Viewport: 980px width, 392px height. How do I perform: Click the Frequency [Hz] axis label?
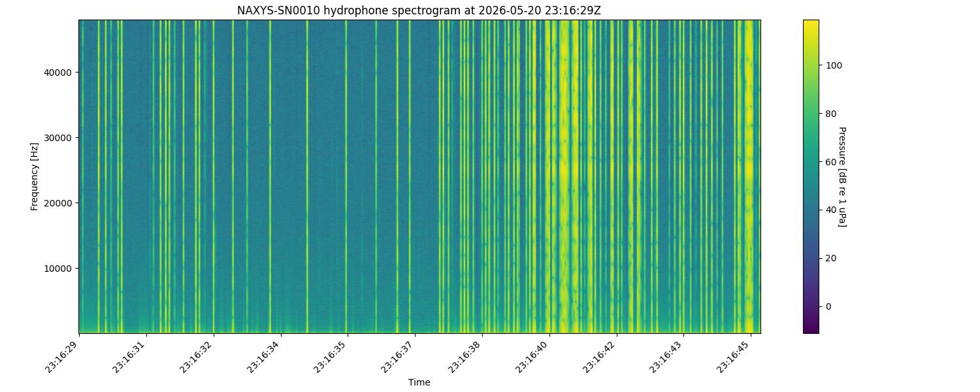click(35, 176)
